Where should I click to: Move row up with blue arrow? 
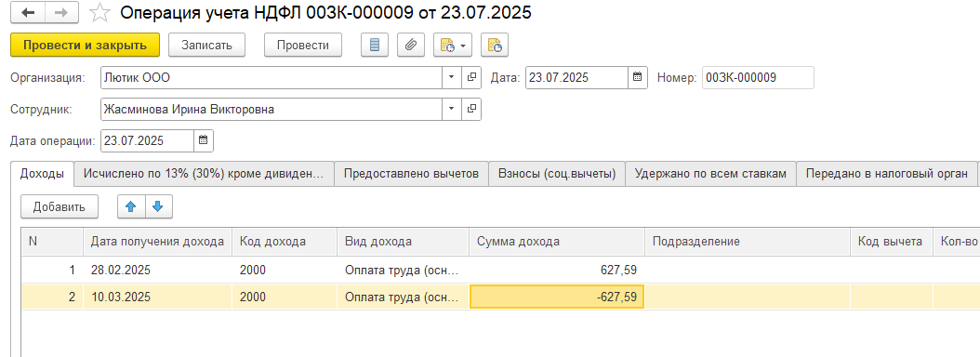point(131,207)
